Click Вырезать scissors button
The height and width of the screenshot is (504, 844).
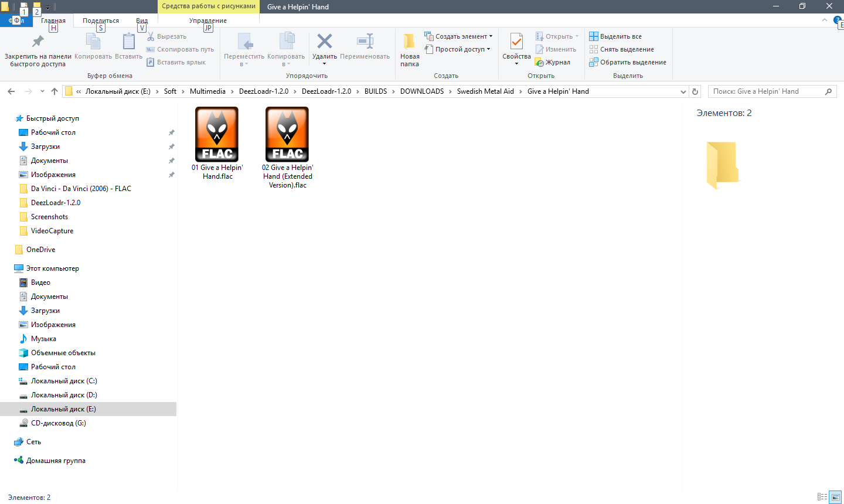coord(167,36)
